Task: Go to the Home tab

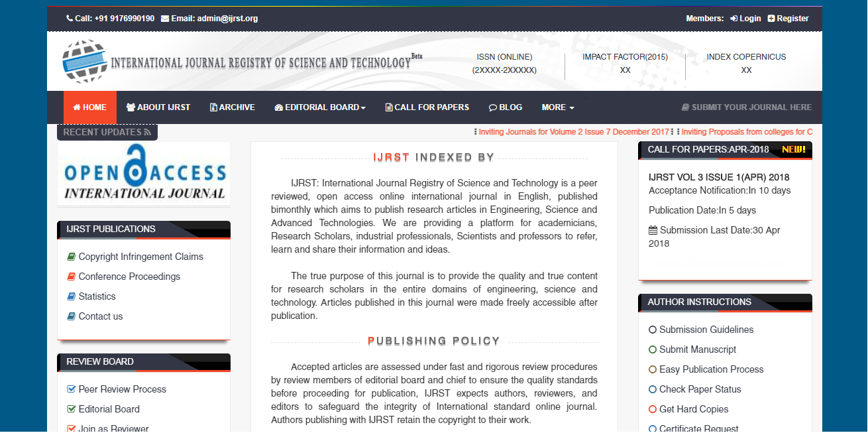Action: [89, 107]
